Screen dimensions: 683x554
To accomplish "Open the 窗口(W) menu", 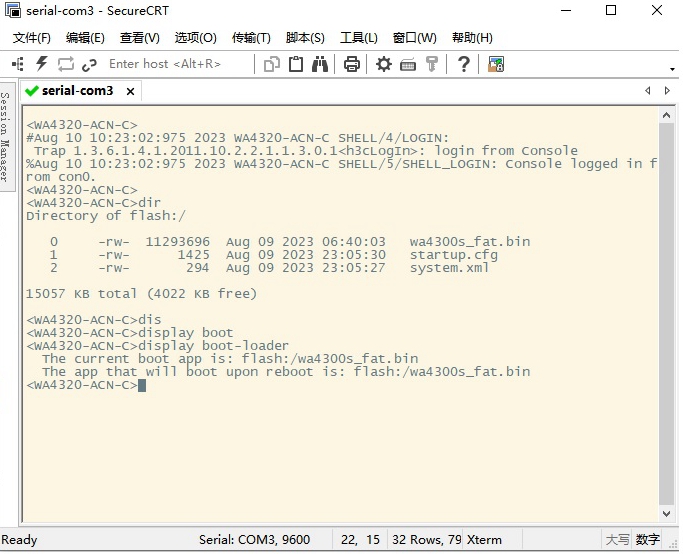I will click(414, 38).
